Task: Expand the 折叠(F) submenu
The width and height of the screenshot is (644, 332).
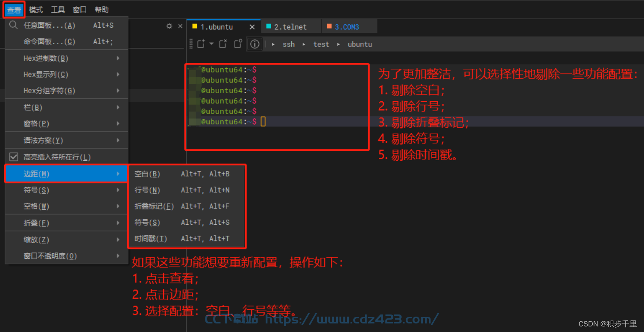Action: (67, 223)
